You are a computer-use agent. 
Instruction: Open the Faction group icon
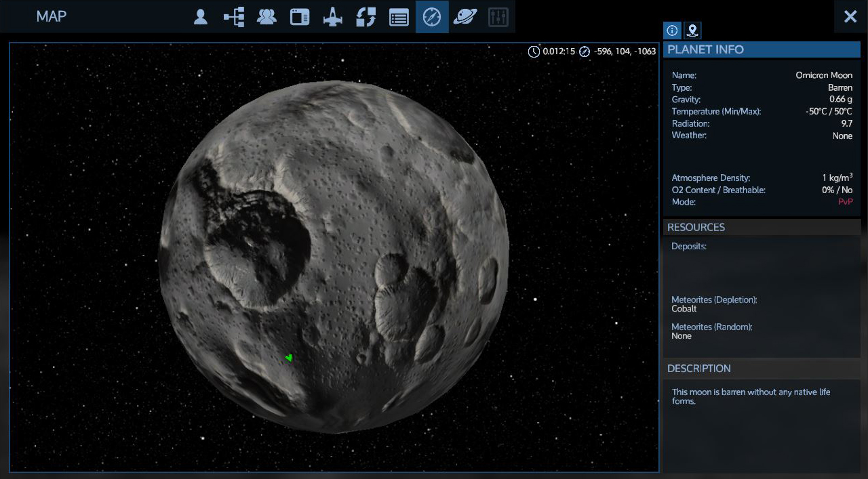(267, 17)
